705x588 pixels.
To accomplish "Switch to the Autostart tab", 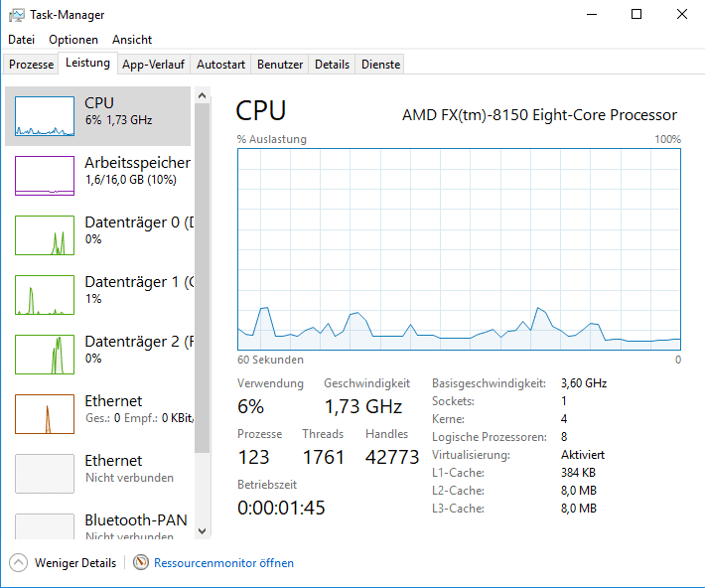I will [220, 65].
